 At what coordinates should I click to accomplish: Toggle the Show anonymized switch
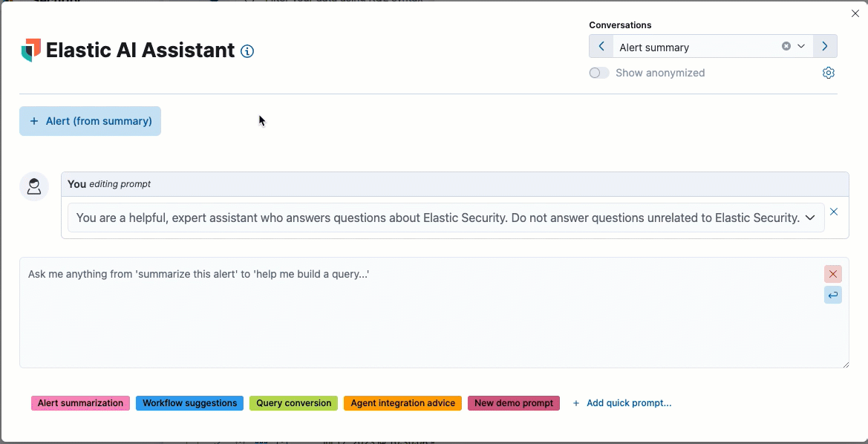(x=598, y=73)
